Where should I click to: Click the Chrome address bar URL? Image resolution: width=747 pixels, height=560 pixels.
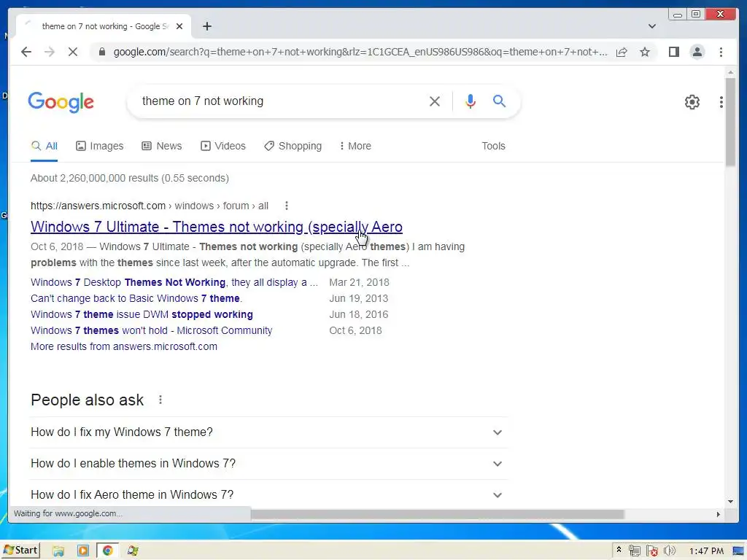(x=360, y=52)
